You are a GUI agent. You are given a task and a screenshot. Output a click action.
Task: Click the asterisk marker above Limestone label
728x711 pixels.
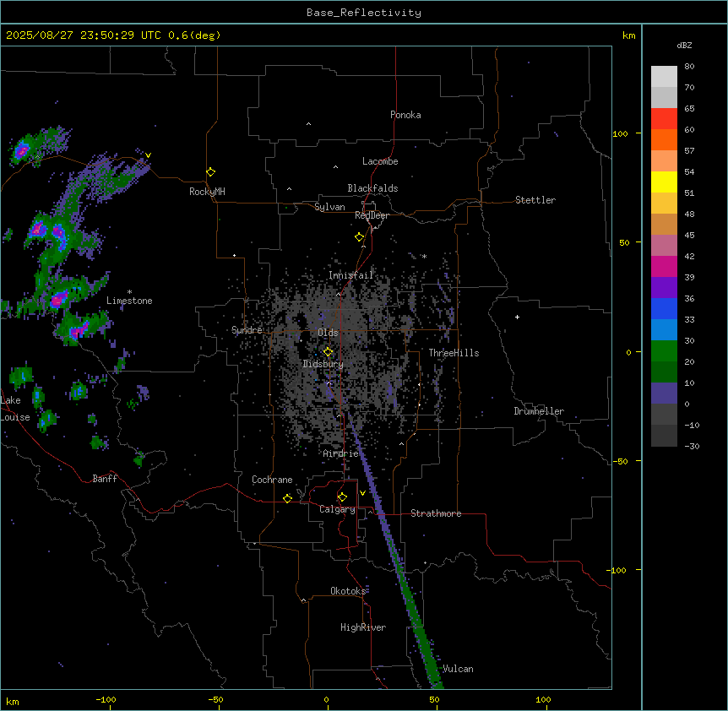click(x=129, y=292)
